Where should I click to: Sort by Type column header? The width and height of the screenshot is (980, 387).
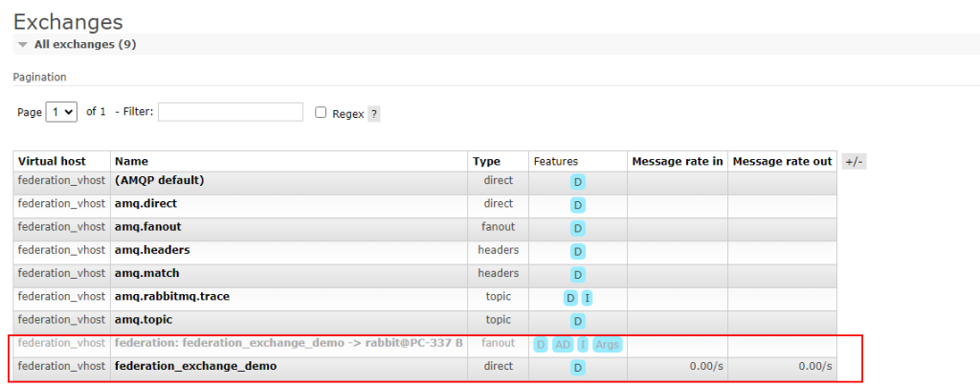point(485,162)
